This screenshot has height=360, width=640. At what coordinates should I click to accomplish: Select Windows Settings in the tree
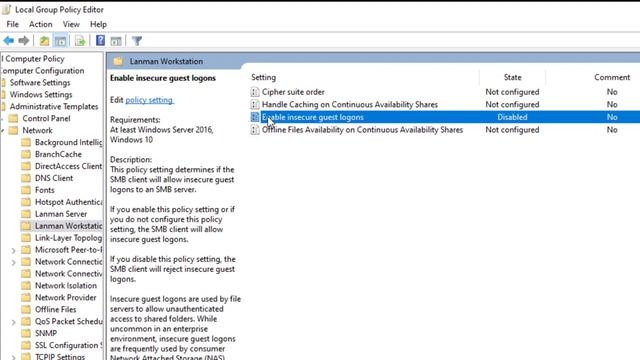click(41, 94)
